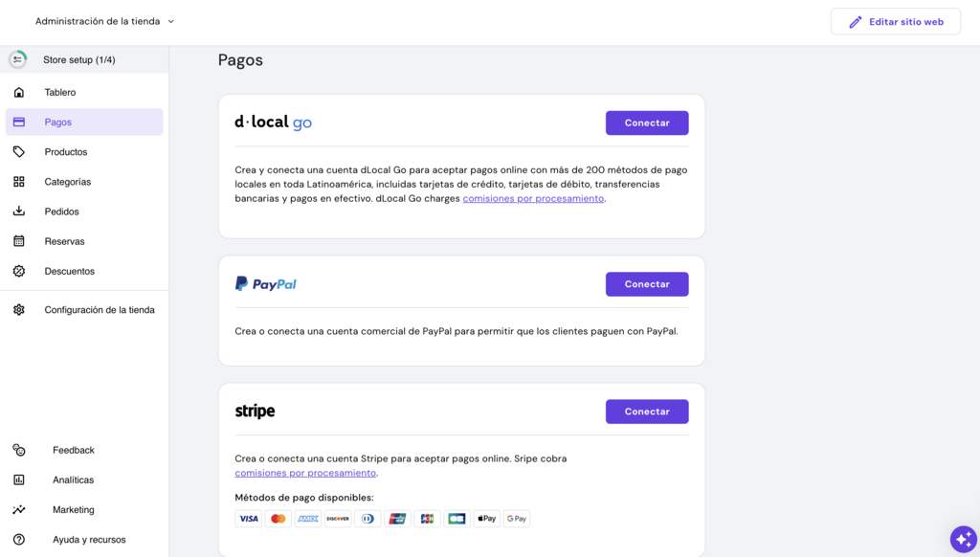Click the Pedidos download icon
This screenshot has width=980, height=557.
coord(19,211)
